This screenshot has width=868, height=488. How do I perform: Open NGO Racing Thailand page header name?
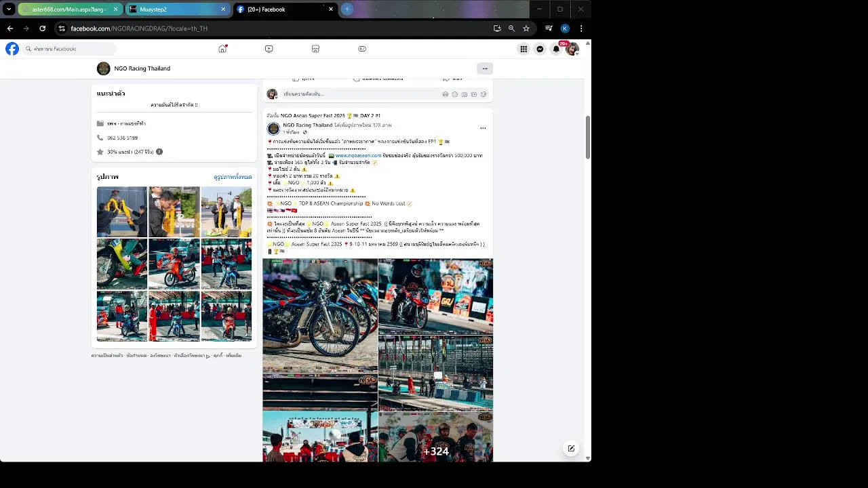142,68
